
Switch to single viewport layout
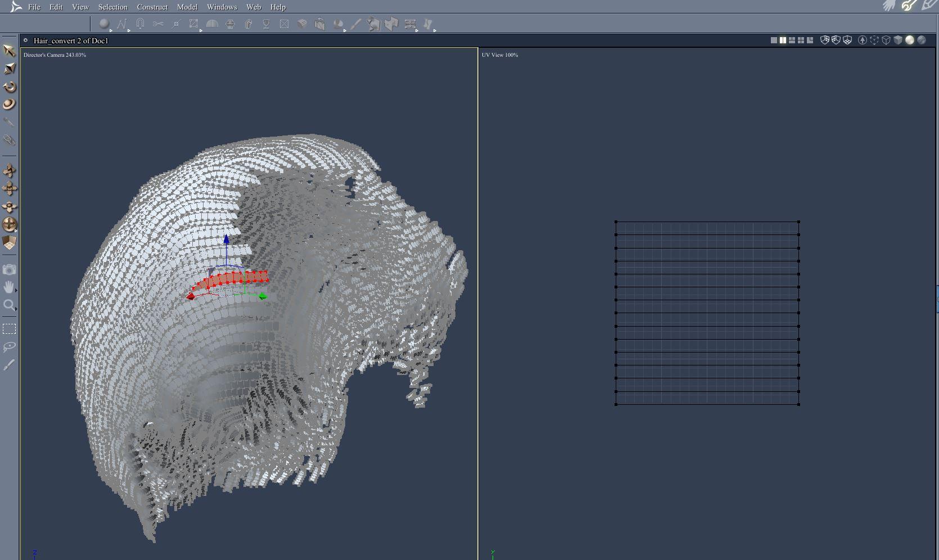click(774, 40)
